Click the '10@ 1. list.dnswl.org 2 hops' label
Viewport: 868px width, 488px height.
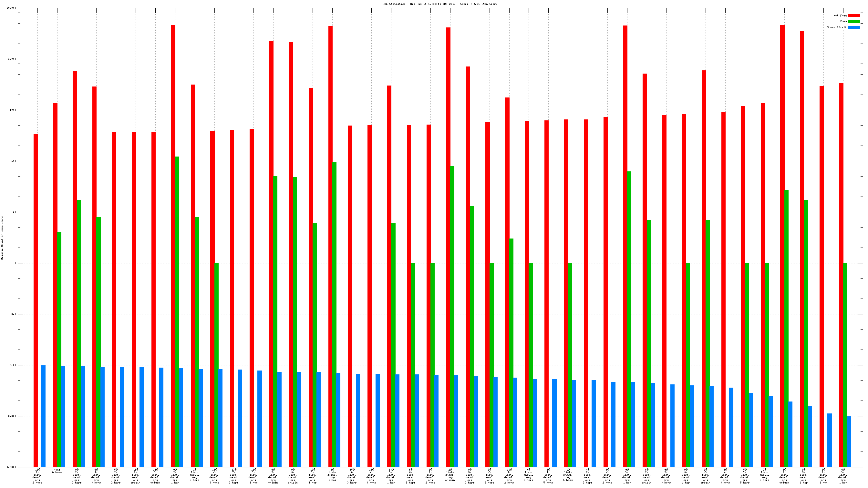click(509, 476)
